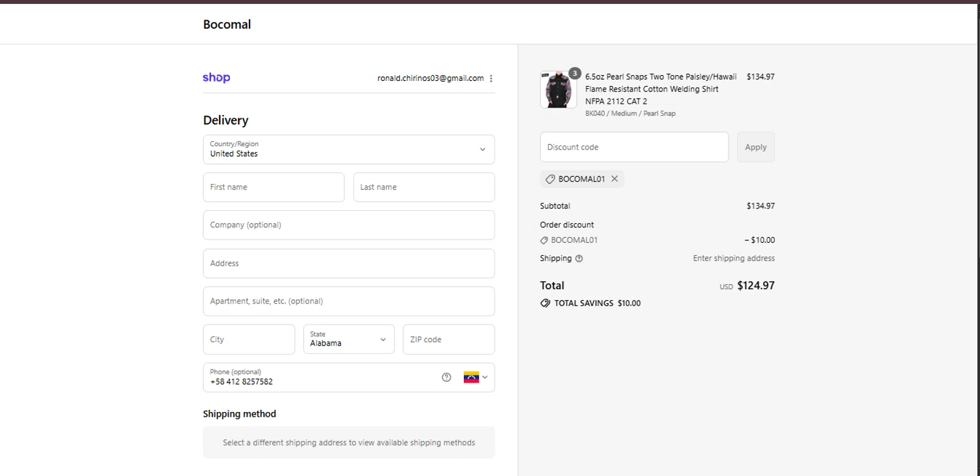
Task: Remove the BOCOMAL01 discount tag
Action: (614, 179)
